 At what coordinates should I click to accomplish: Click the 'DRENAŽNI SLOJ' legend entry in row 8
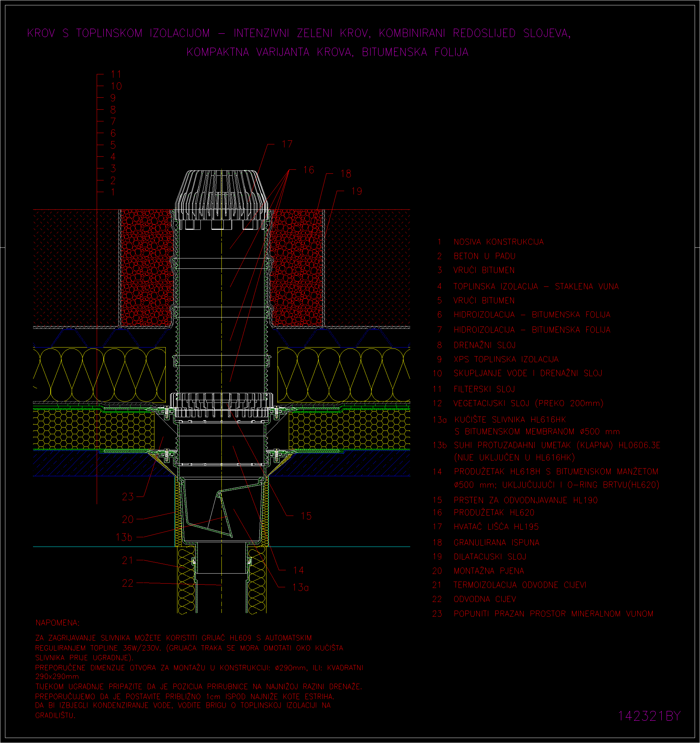click(484, 345)
